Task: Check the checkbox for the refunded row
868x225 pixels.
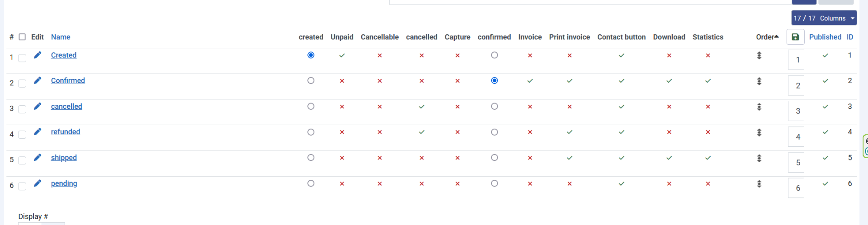Action: (22, 135)
